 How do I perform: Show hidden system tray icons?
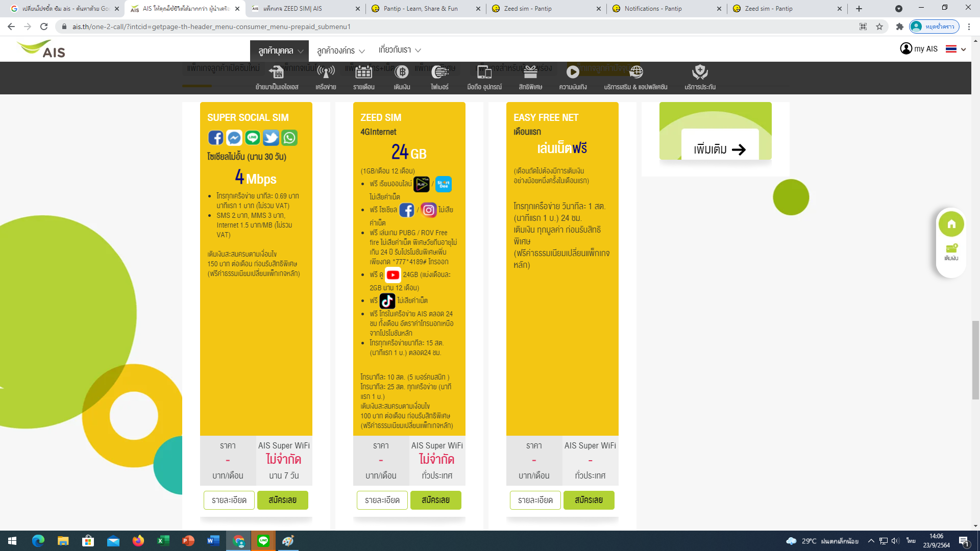871,541
